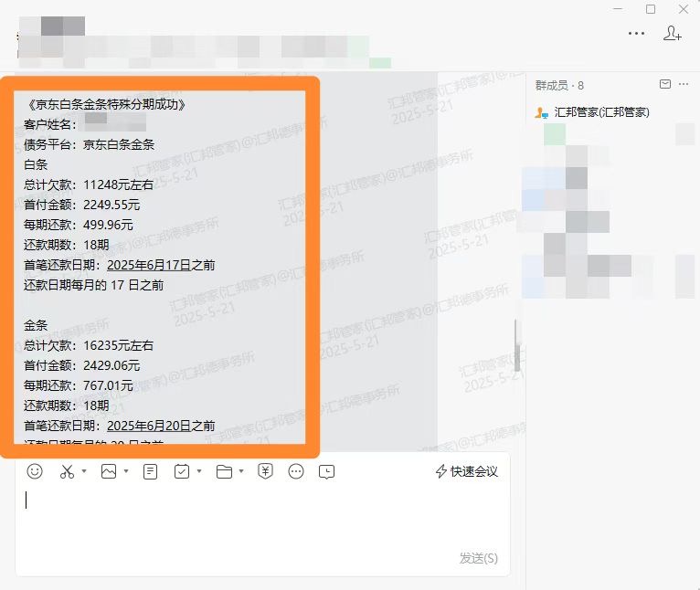Click the 每期还款：767.01元 line

[x=78, y=385]
